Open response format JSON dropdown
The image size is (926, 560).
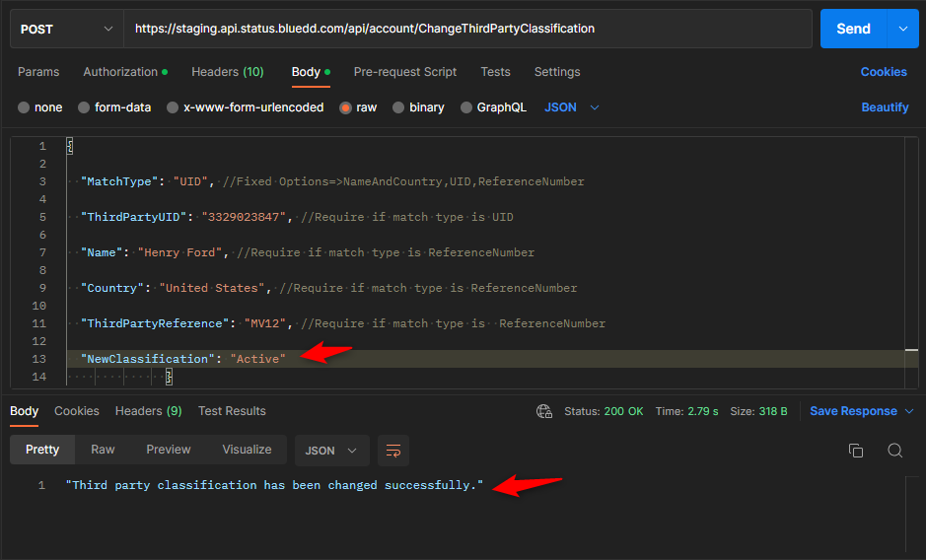point(331,451)
